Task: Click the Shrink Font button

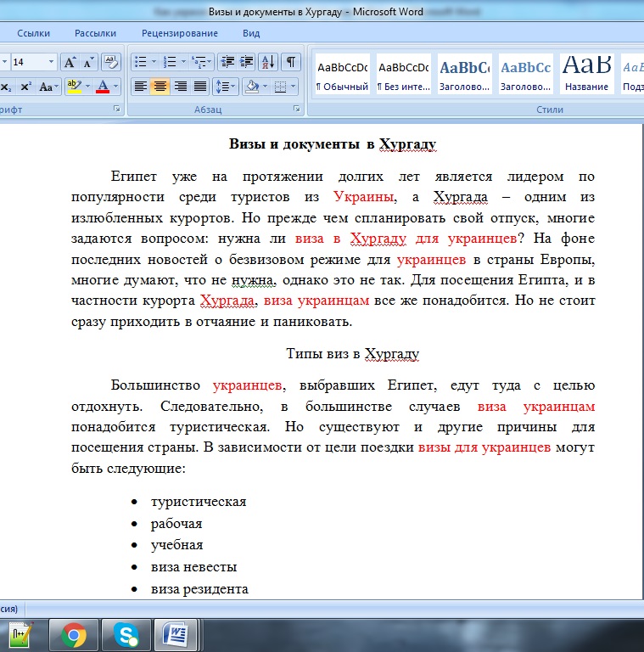Action: coord(88,62)
